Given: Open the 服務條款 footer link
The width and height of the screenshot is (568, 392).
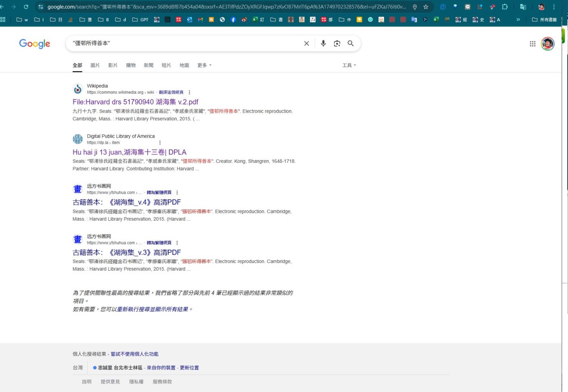Looking at the screenshot, I should (x=162, y=382).
